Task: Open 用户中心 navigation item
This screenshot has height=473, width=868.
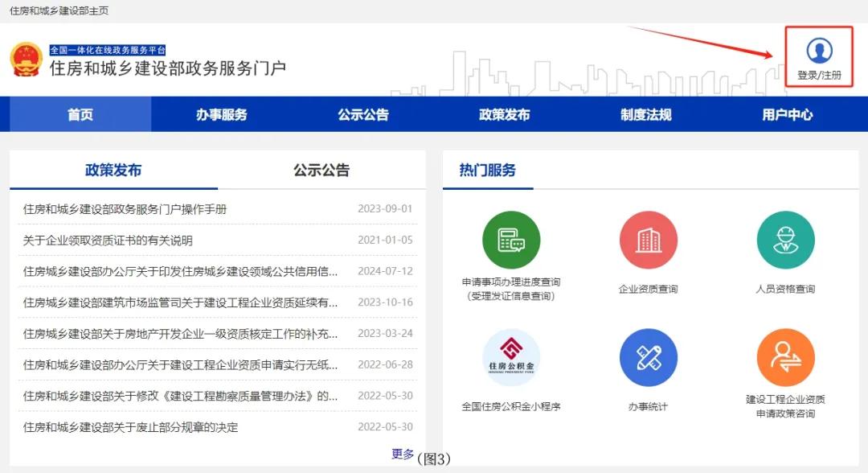Action: (x=788, y=114)
